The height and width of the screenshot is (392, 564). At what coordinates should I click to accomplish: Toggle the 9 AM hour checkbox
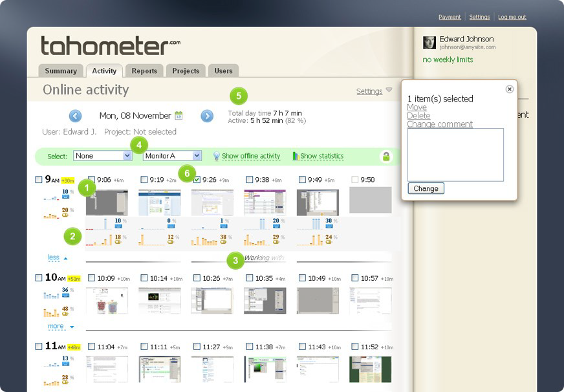coord(39,179)
